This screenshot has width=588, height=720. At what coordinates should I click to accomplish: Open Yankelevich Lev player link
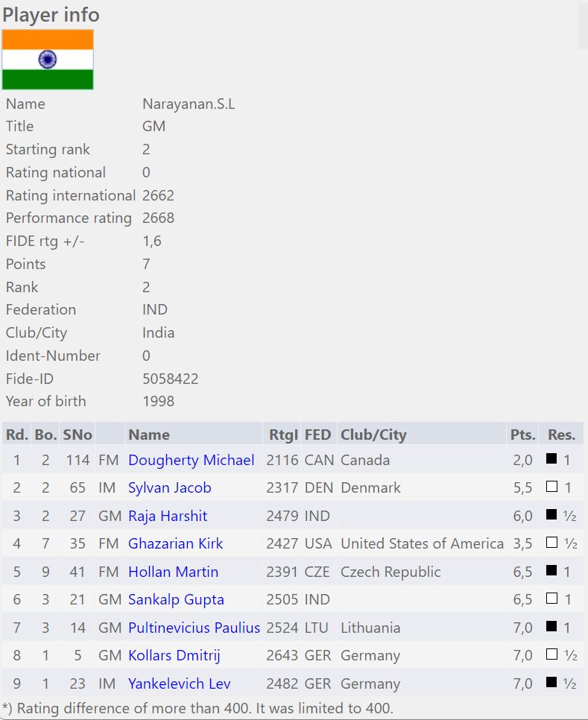[179, 683]
